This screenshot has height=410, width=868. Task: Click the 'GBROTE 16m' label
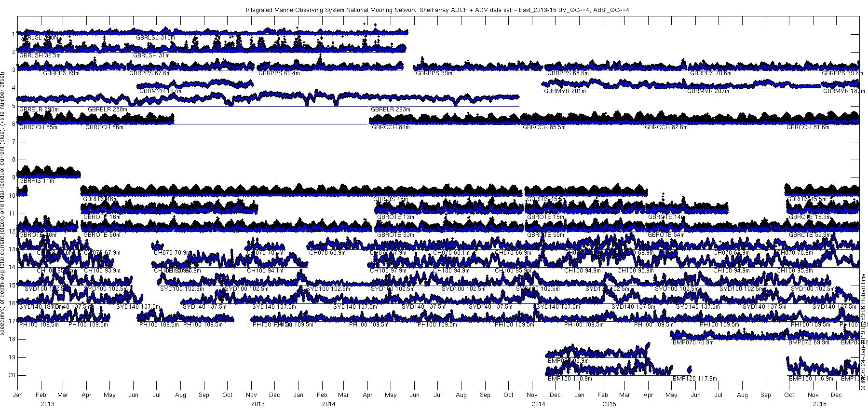coord(102,217)
